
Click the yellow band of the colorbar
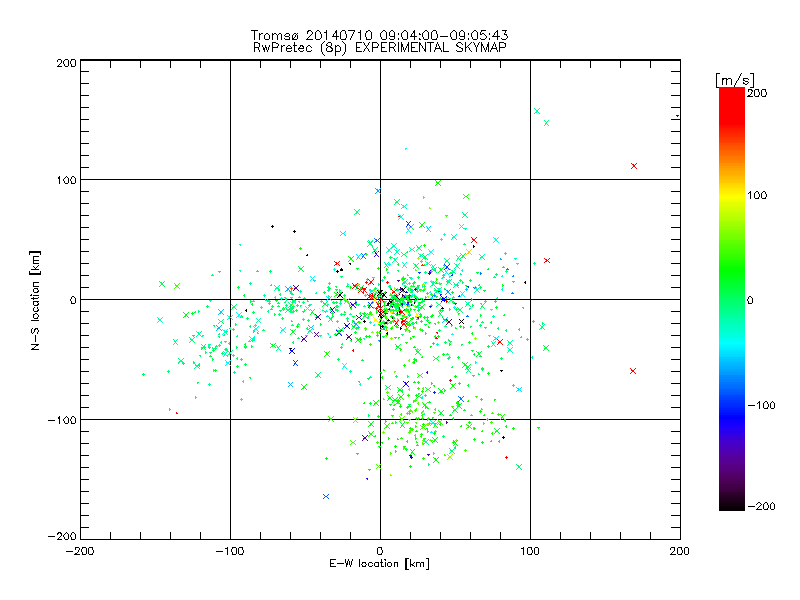[732, 196]
